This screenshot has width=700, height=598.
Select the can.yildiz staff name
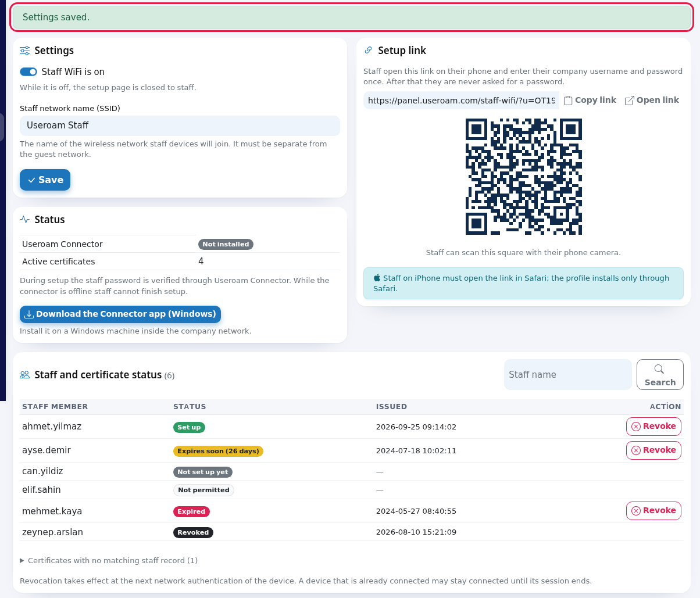point(42,471)
